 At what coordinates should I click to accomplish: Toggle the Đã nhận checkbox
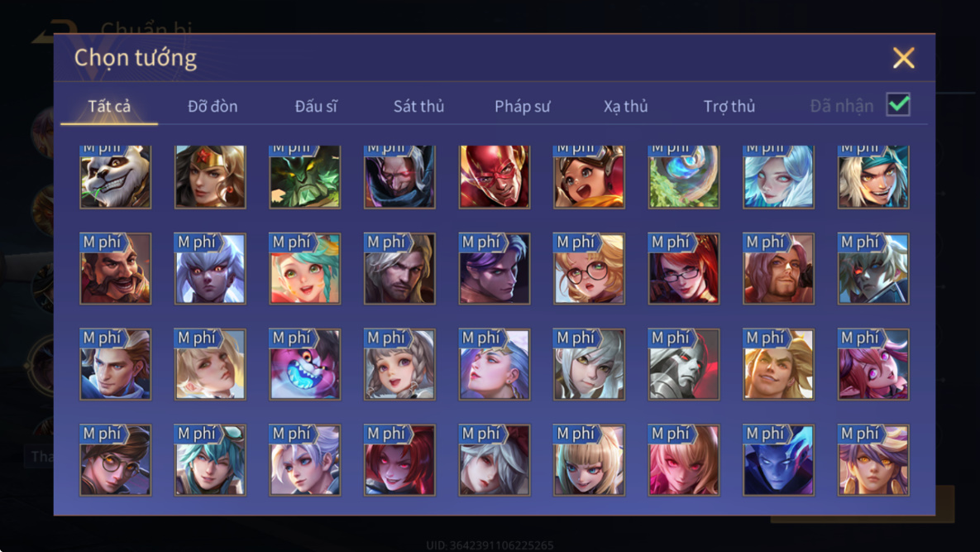point(898,104)
